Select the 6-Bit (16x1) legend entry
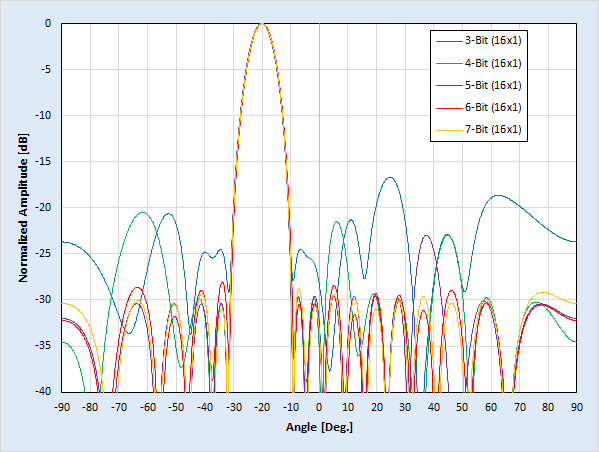Screen dimensions: 599x452 (x=479, y=107)
